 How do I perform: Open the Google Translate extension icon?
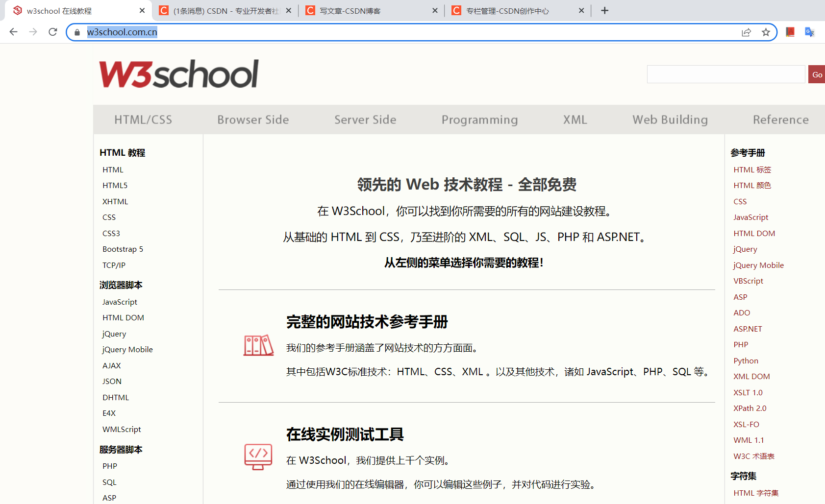[809, 32]
